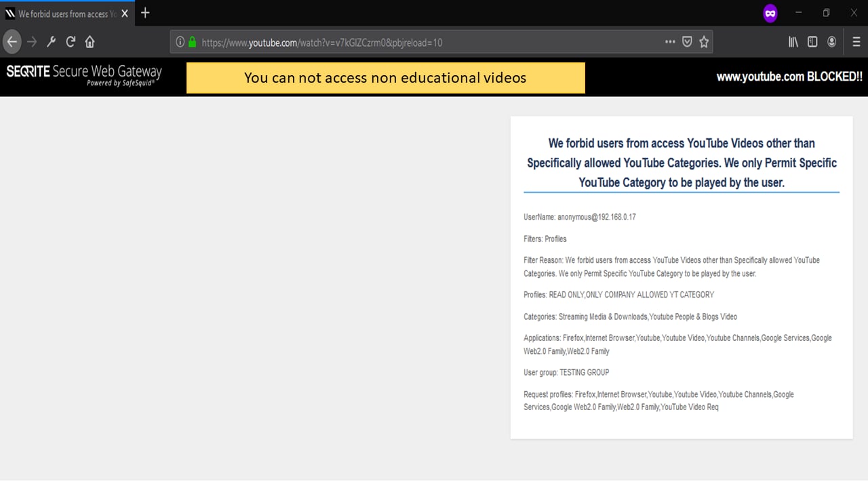Open the Library history and bookmarks icon
Screen dimensions: 868x488
point(793,42)
